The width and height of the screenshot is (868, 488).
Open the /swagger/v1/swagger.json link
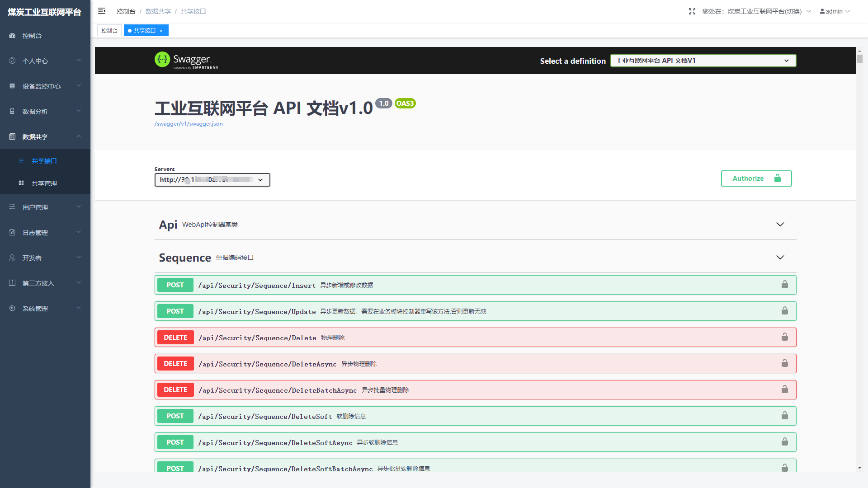click(189, 124)
